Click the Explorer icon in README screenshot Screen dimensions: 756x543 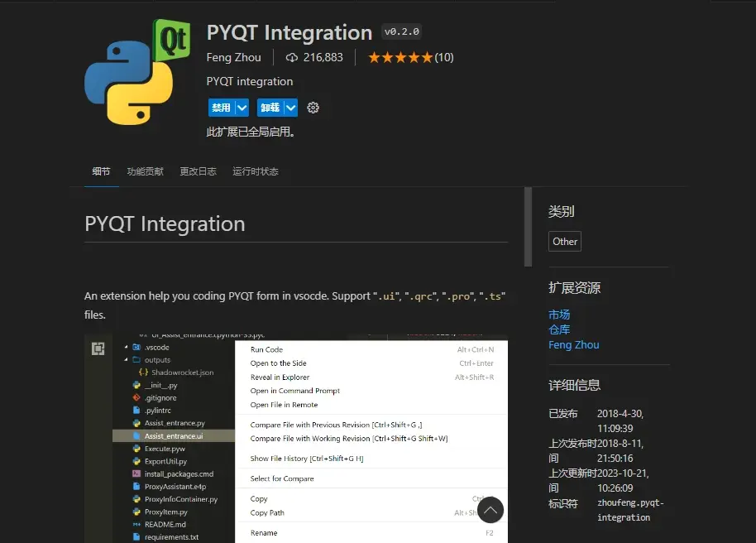point(98,348)
